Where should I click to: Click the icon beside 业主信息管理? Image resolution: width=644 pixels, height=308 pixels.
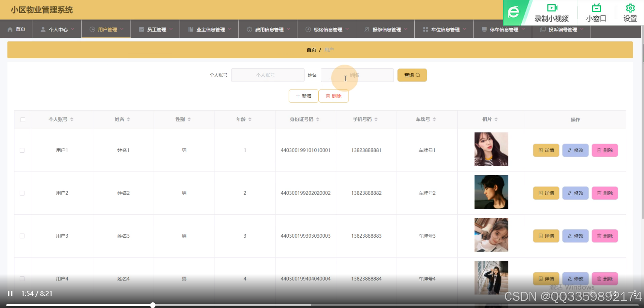191,29
